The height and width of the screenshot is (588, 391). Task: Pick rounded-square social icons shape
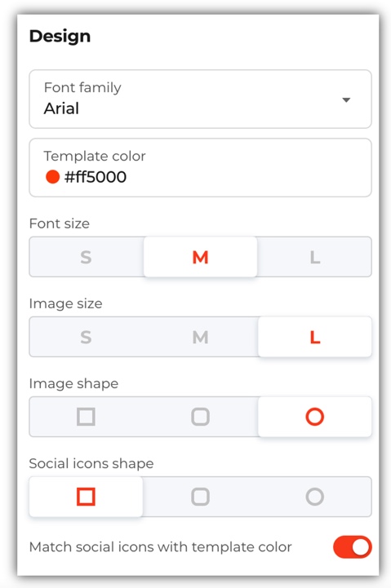[200, 497]
